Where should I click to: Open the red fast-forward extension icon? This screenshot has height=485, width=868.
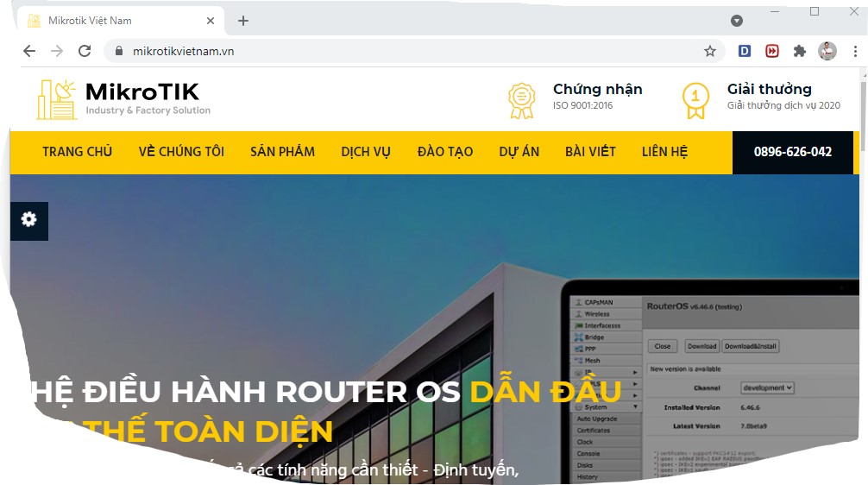coord(772,51)
